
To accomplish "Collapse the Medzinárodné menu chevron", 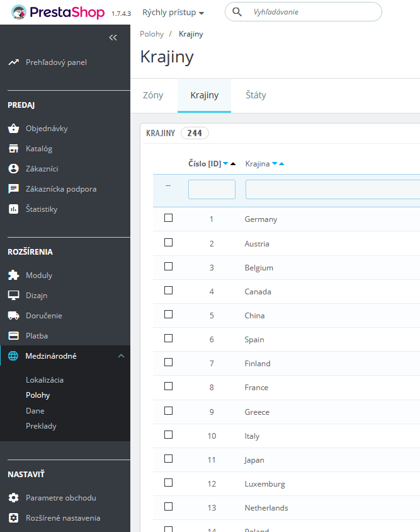I will (121, 356).
